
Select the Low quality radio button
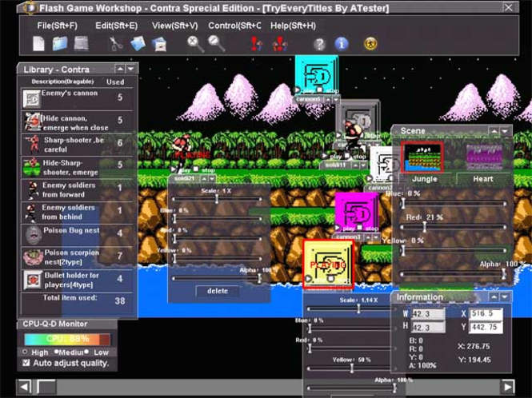[87, 352]
